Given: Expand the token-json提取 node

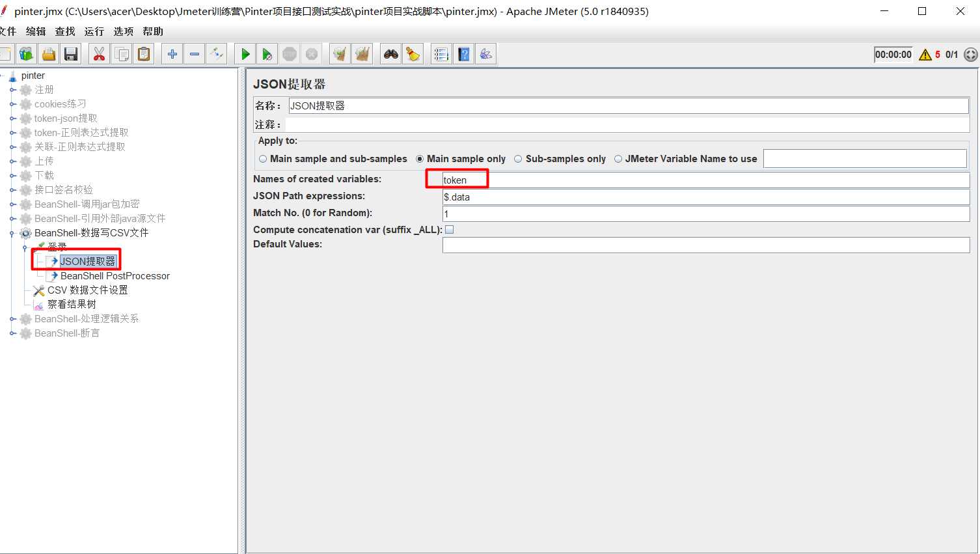Looking at the screenshot, I should (x=12, y=118).
